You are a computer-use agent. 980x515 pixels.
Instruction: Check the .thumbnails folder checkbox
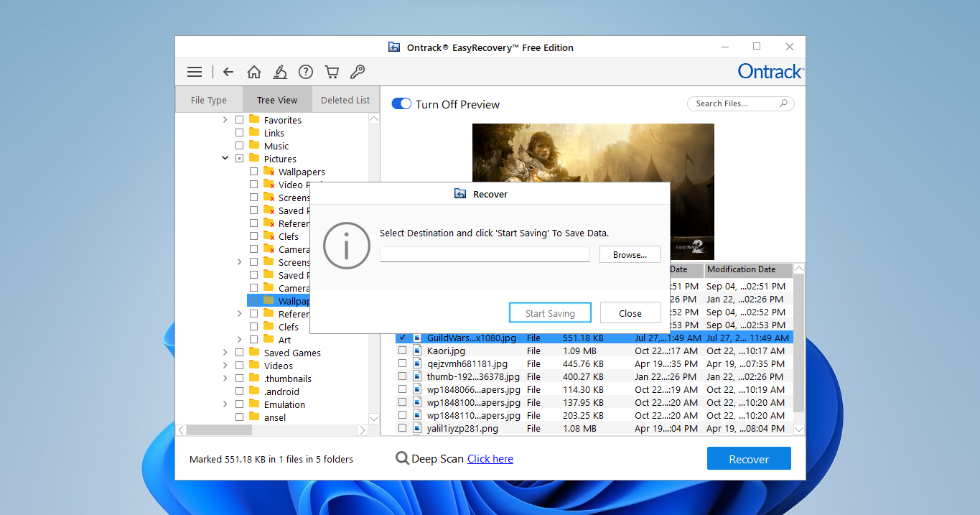pyautogui.click(x=240, y=379)
